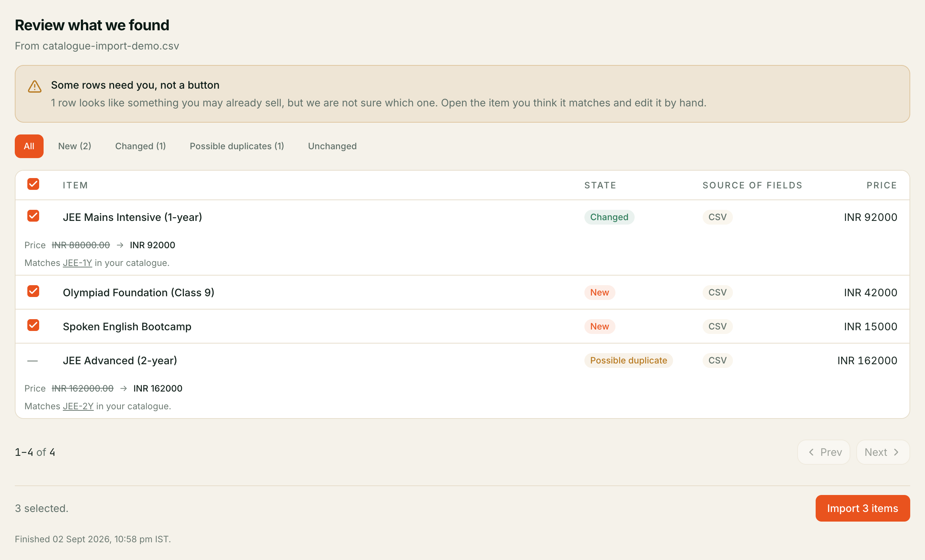Screen dimensions: 925x560
Task: Switch to the Changed (1) tab
Action: 140,146
